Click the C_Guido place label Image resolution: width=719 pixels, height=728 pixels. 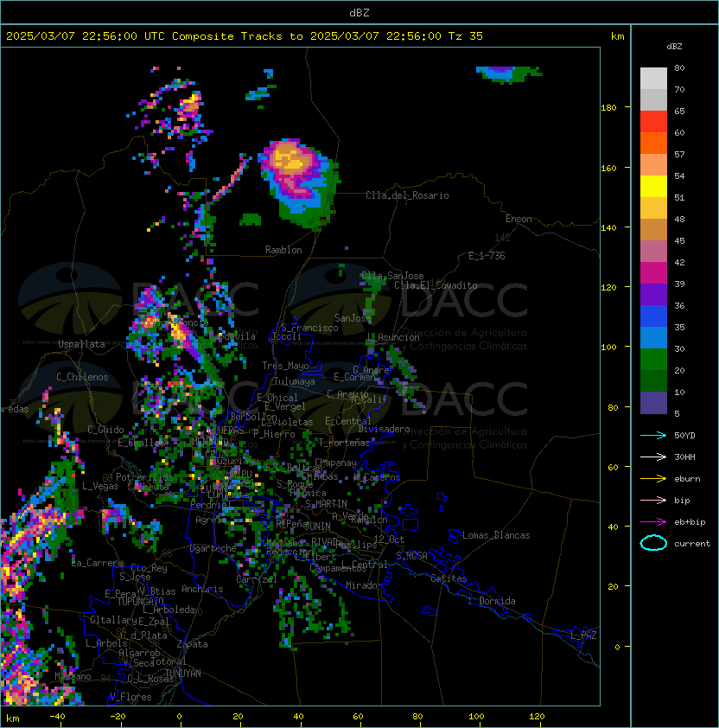[x=105, y=430]
